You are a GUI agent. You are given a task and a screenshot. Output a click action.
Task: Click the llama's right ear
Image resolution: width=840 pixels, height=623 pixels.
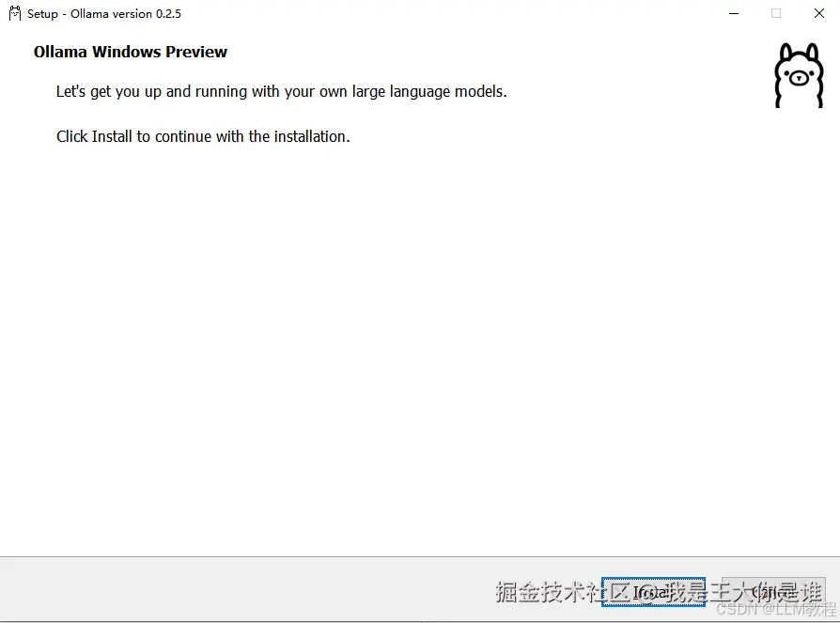pyautogui.click(x=814, y=52)
